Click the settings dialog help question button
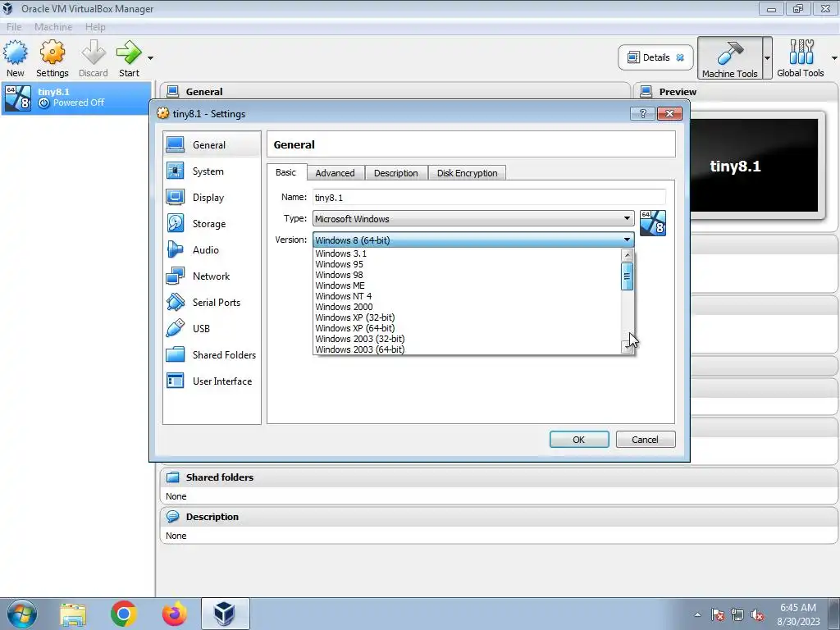Screen dimensions: 840x630 [x=643, y=113]
